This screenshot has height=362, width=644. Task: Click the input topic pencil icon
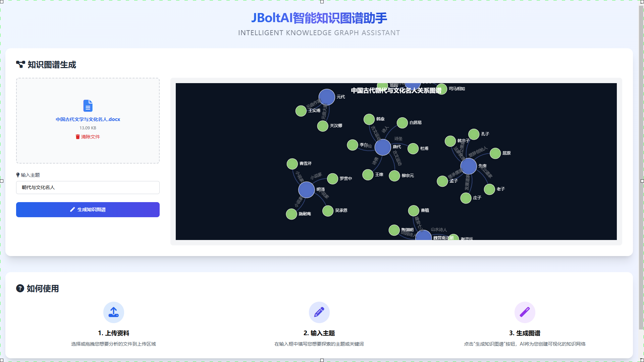coord(319,312)
